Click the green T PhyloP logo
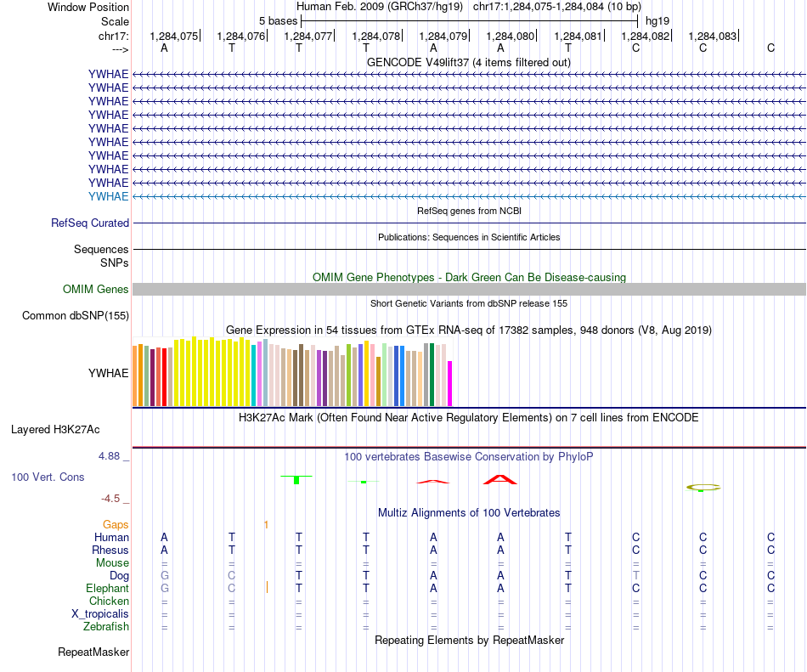This screenshot has height=672, width=807. pos(296,479)
